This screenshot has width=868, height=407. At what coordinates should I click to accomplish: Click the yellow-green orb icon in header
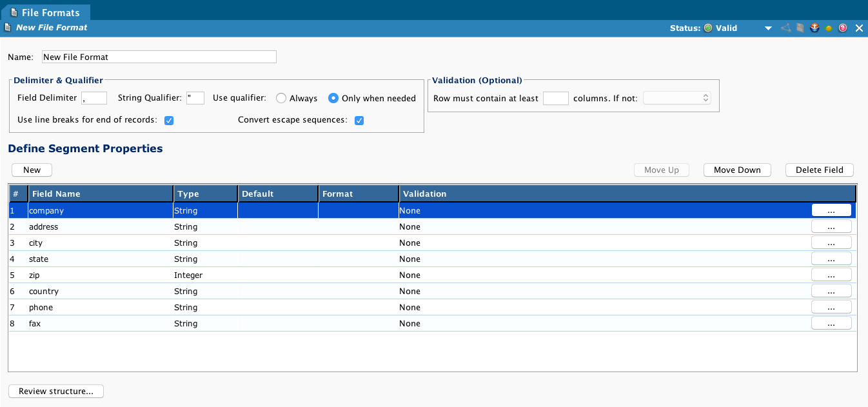(x=829, y=28)
